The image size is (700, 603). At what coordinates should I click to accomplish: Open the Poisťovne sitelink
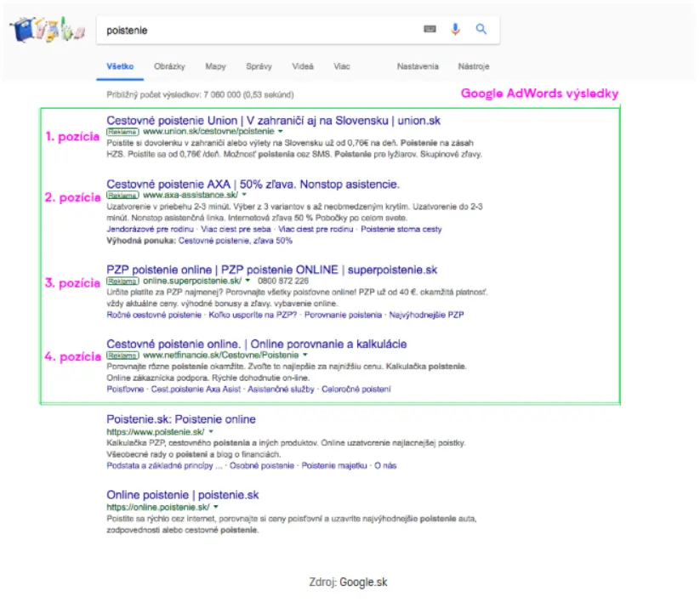coord(125,390)
